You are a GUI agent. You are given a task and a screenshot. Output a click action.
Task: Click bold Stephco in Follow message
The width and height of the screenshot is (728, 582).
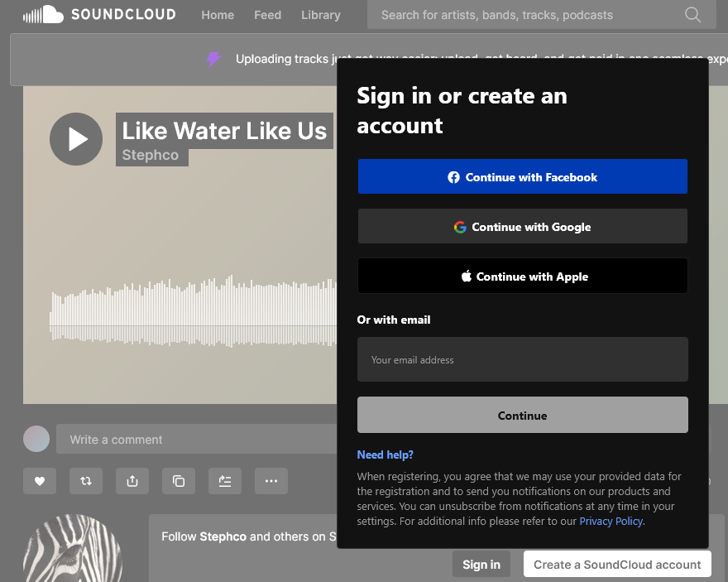point(223,536)
